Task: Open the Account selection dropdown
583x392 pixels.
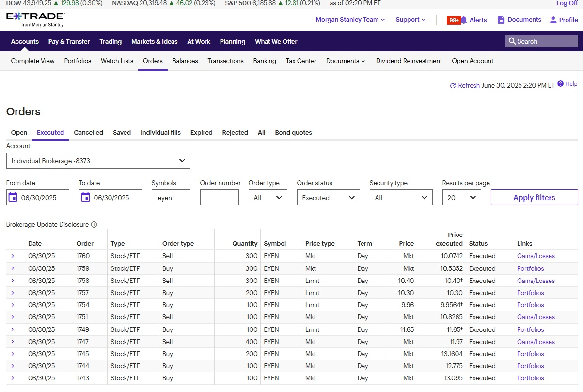Action: tap(98, 161)
